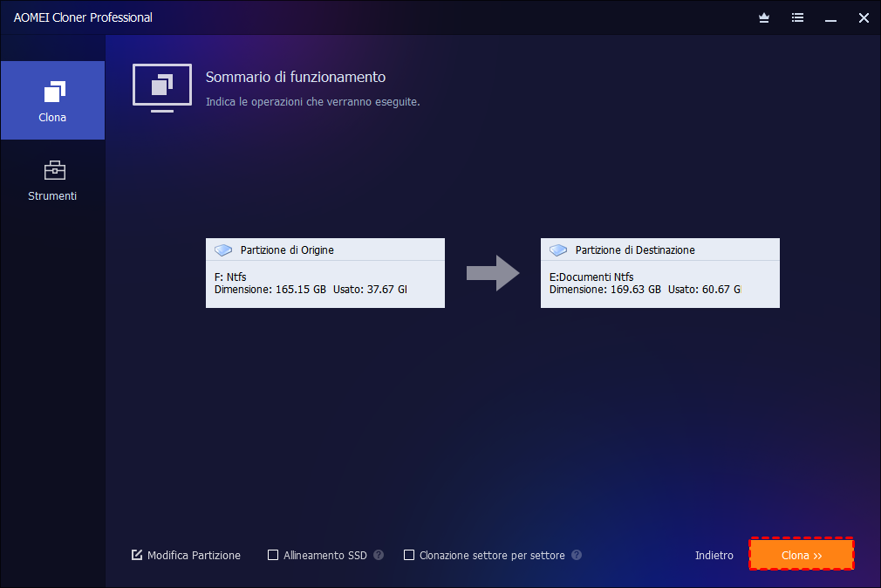Show help for Clonazione settore per settore
The width and height of the screenshot is (881, 588).
click(577, 555)
